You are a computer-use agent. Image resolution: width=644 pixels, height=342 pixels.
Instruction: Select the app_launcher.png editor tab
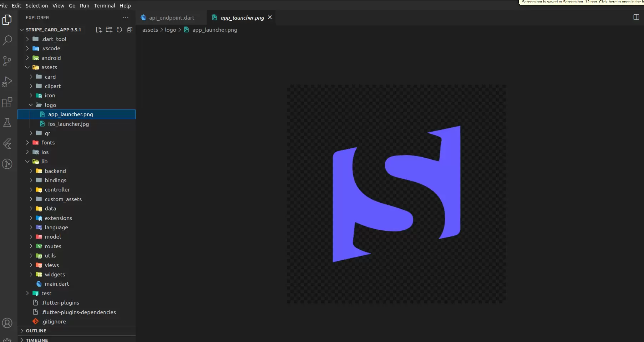coord(242,17)
